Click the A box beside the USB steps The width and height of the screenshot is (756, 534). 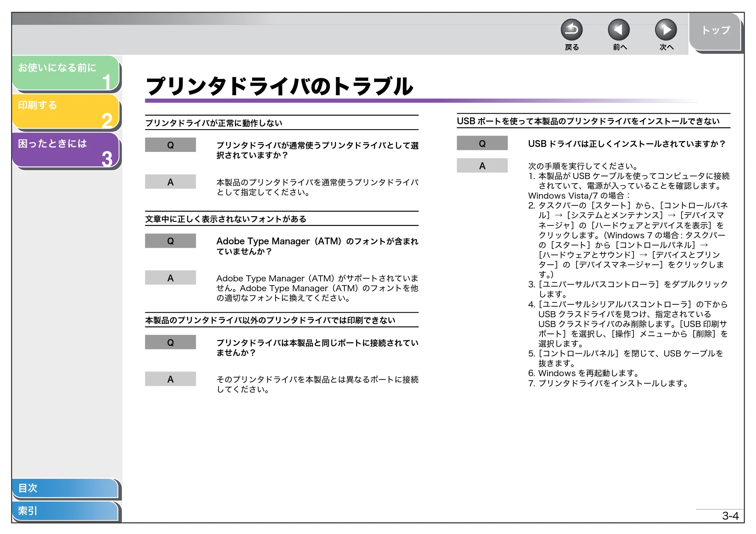482,165
